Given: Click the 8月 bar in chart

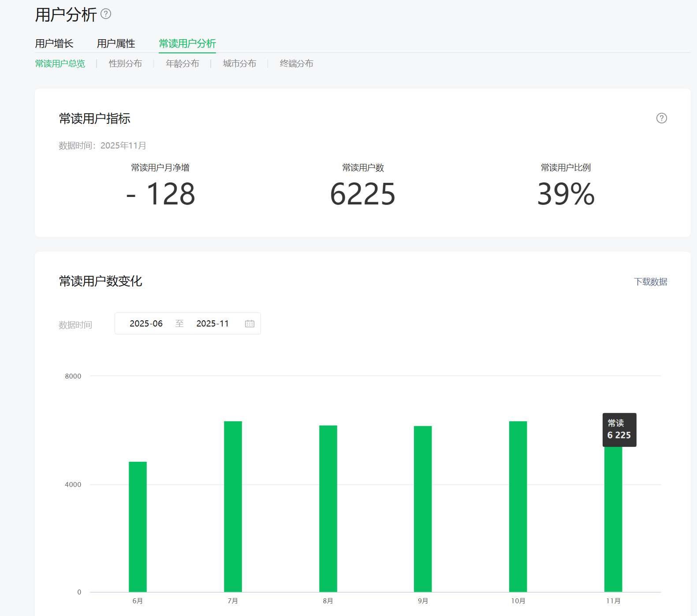Looking at the screenshot, I should [x=328, y=509].
